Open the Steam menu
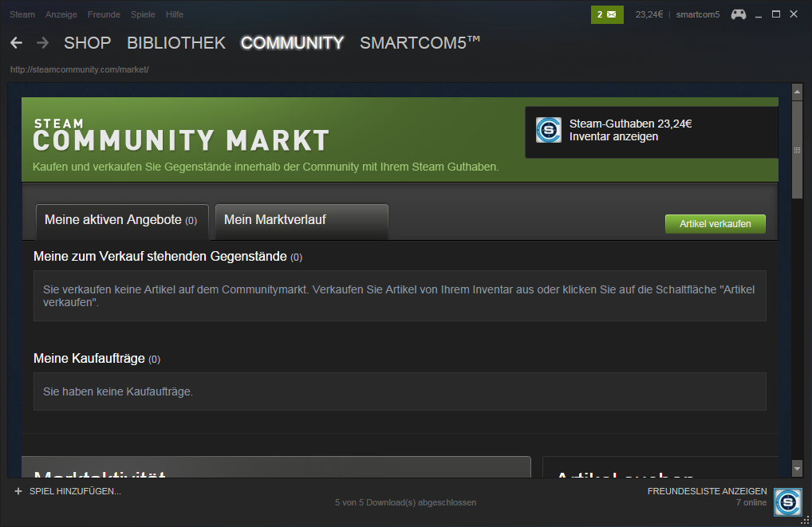The image size is (812, 527). [x=22, y=14]
